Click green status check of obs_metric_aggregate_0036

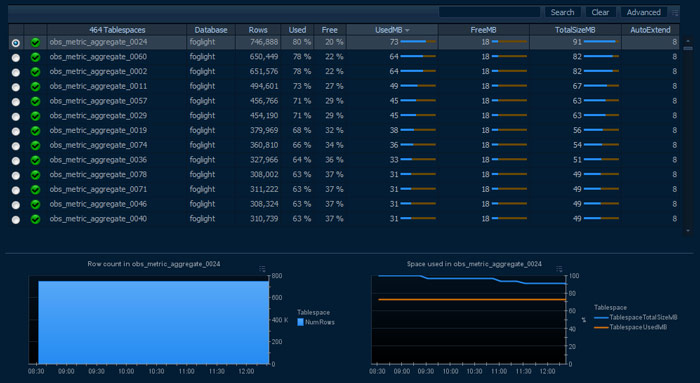[x=35, y=160]
